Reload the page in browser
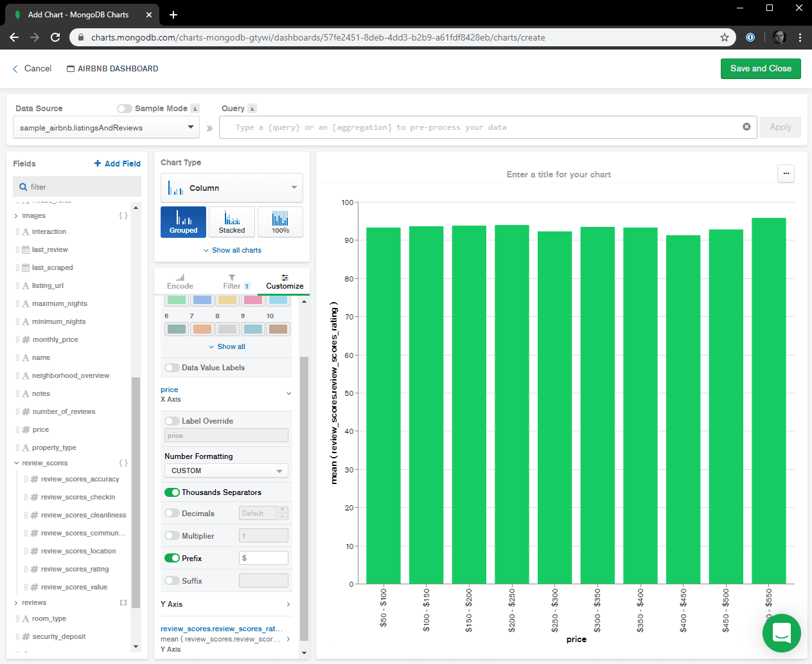Screen dimensions: 812x664 [x=55, y=37]
